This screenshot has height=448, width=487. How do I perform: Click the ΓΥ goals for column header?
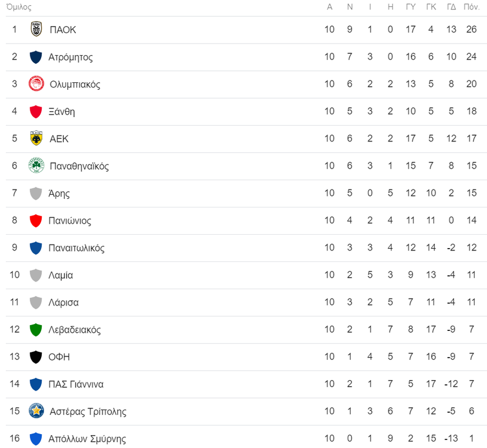point(410,7)
